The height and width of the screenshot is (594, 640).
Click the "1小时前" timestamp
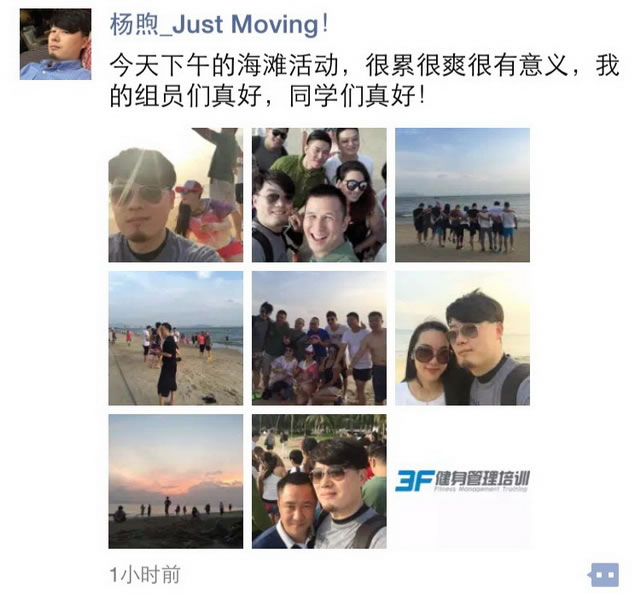coord(145,575)
